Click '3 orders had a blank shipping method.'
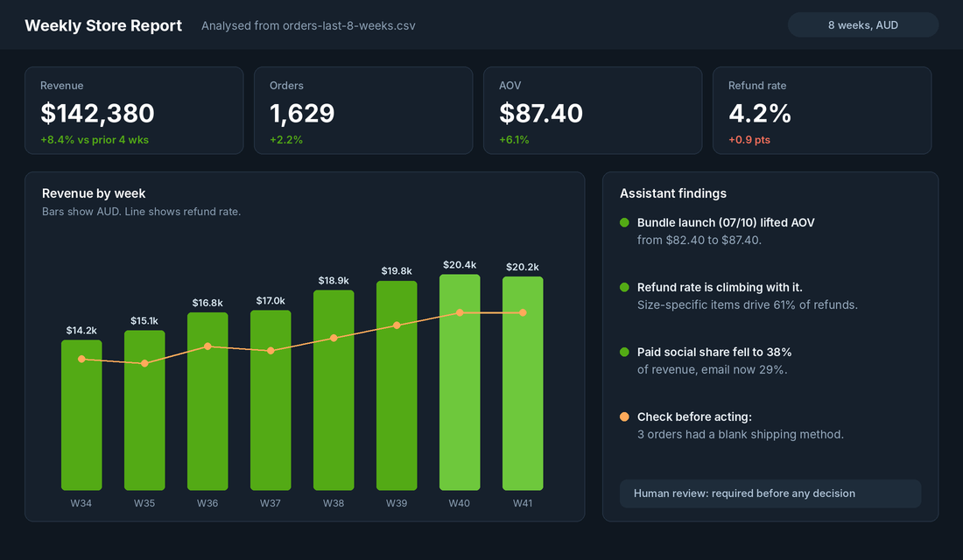This screenshot has height=560, width=963. click(741, 435)
